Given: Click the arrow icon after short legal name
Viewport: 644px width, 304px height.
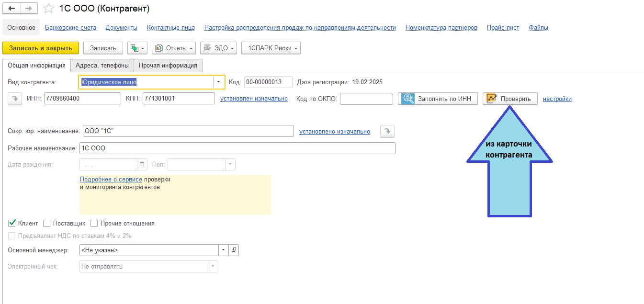Looking at the screenshot, I should 387,131.
